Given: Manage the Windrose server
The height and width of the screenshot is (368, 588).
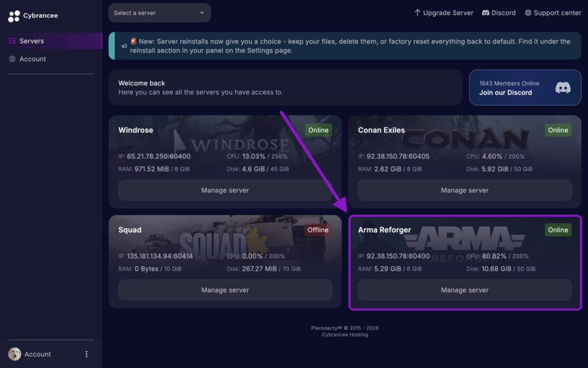Looking at the screenshot, I should (x=225, y=190).
